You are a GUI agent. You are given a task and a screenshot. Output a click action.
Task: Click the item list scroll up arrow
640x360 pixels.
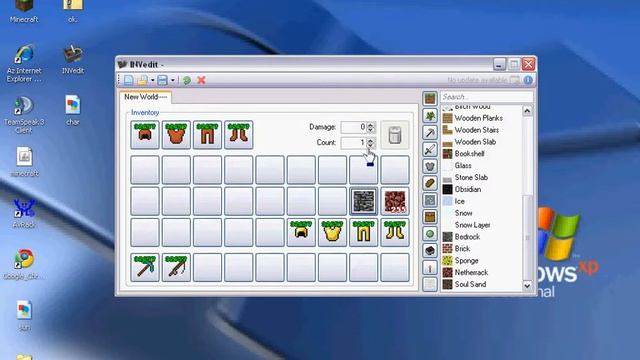click(527, 111)
